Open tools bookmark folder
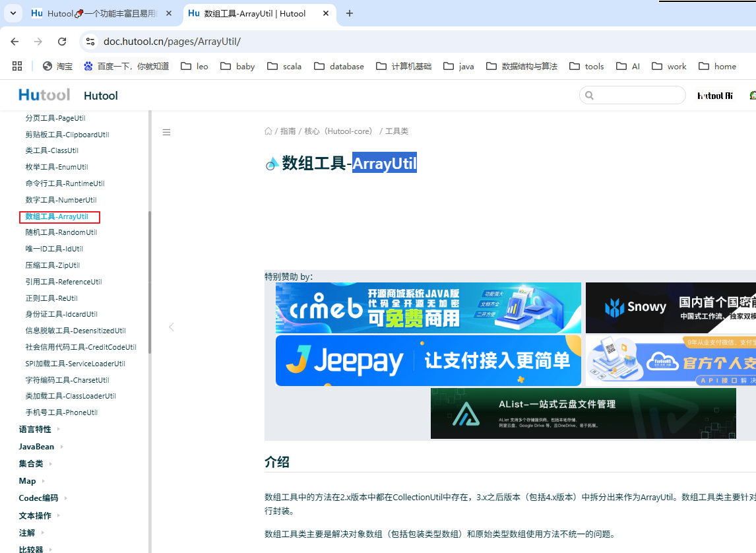756x553 pixels. point(586,66)
